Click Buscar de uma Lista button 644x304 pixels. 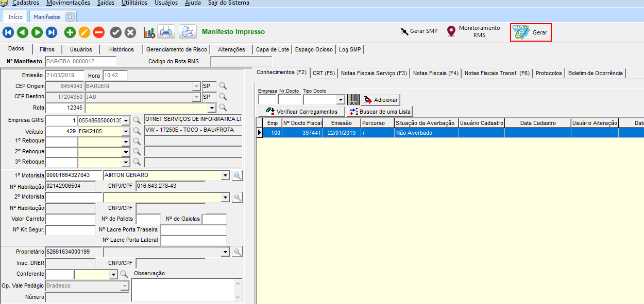pyautogui.click(x=380, y=111)
